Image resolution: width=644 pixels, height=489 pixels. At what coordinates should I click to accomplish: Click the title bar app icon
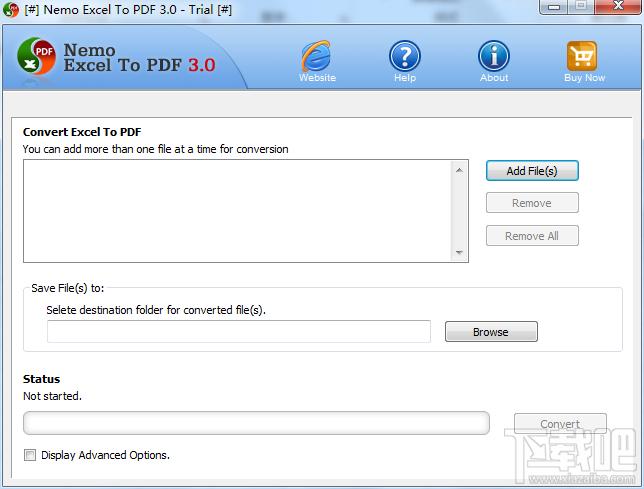(10, 9)
